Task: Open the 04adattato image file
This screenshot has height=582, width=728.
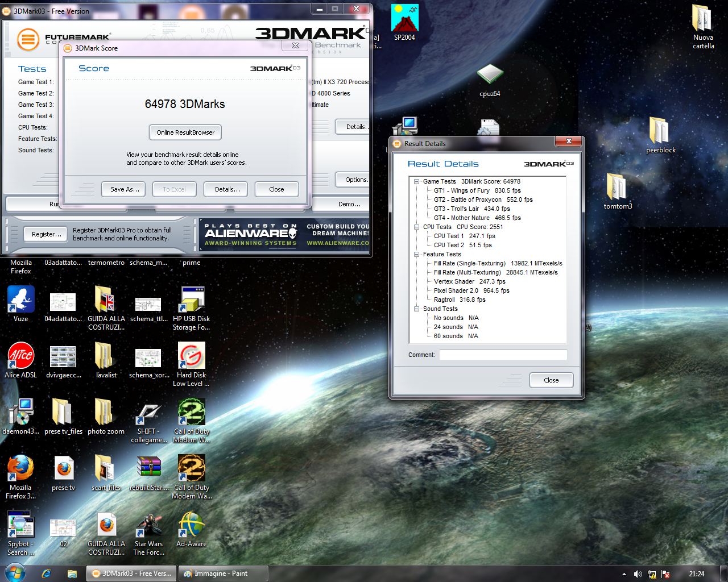Action: point(63,307)
